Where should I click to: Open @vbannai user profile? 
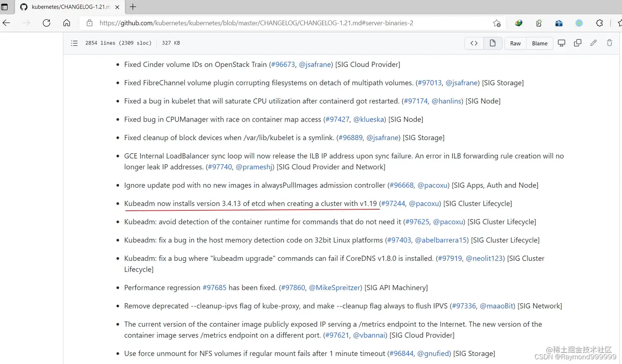[369, 335]
